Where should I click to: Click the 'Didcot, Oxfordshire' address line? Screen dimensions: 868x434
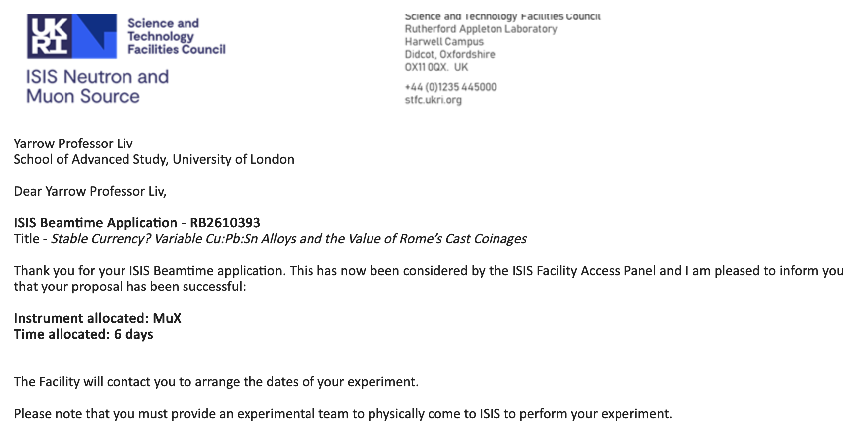(450, 54)
